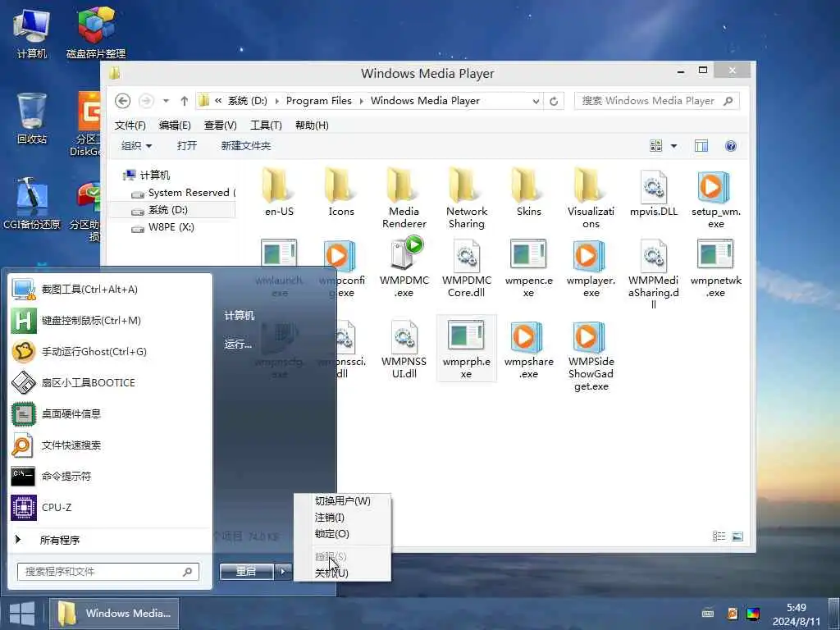Choose 锁定(O) from power menu

click(x=343, y=533)
